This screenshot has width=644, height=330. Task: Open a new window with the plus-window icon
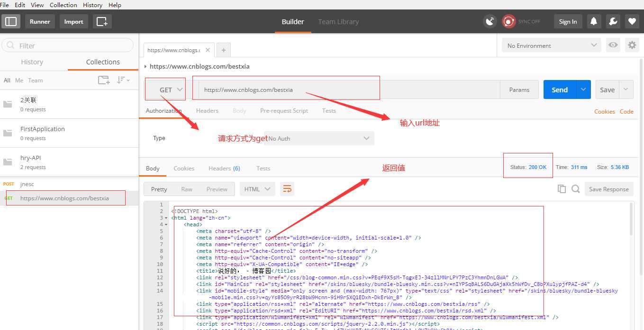click(101, 21)
